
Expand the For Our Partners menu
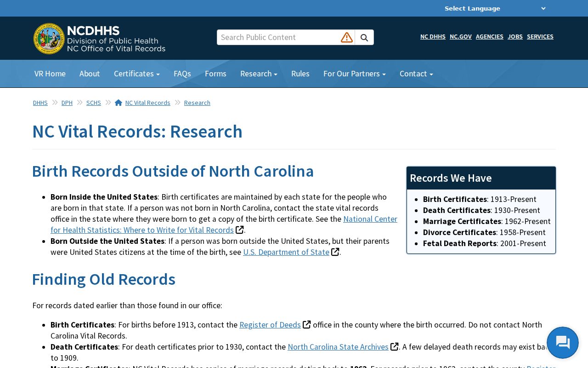(355, 74)
